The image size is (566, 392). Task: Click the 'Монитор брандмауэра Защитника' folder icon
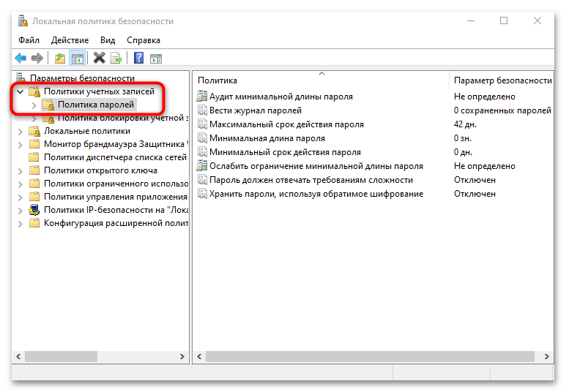34,144
